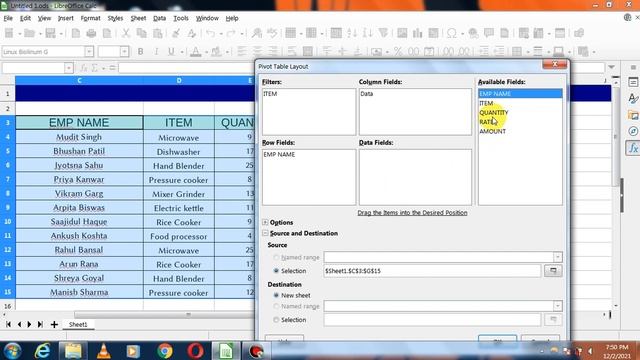Open the sidebar Navigator compass icon
Viewport: 640px width, 360px height.
[x=633, y=131]
